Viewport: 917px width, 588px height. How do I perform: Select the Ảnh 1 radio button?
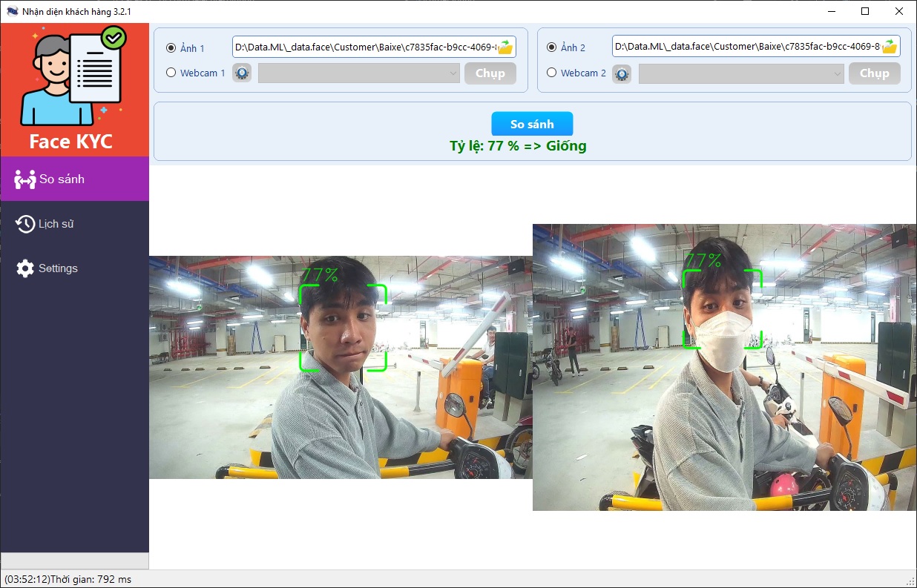point(171,48)
